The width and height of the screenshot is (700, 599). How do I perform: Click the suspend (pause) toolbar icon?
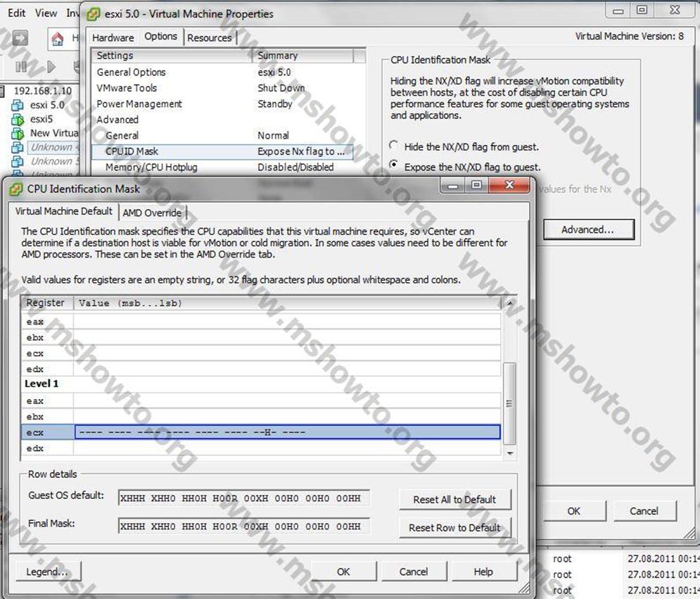point(21,67)
